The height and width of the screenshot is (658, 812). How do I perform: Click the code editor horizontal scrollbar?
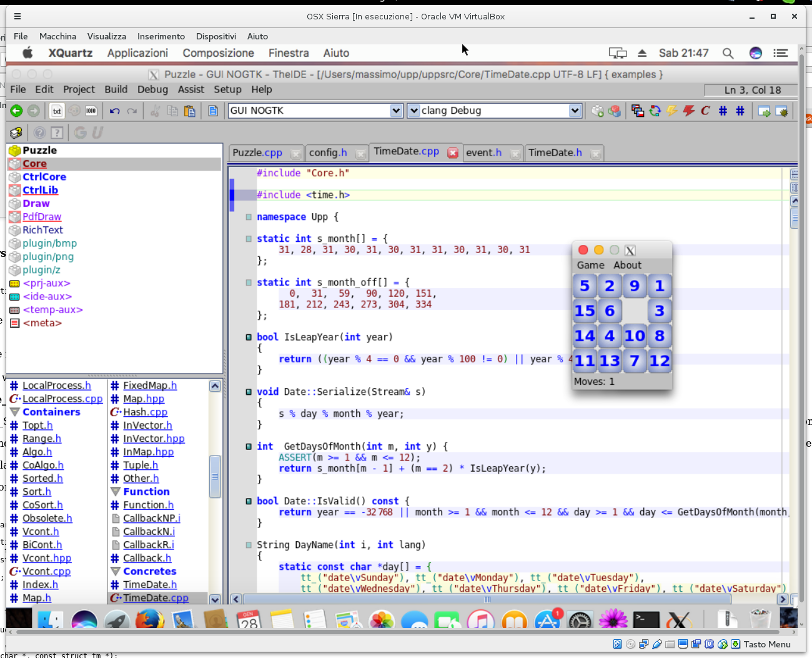tap(487, 599)
